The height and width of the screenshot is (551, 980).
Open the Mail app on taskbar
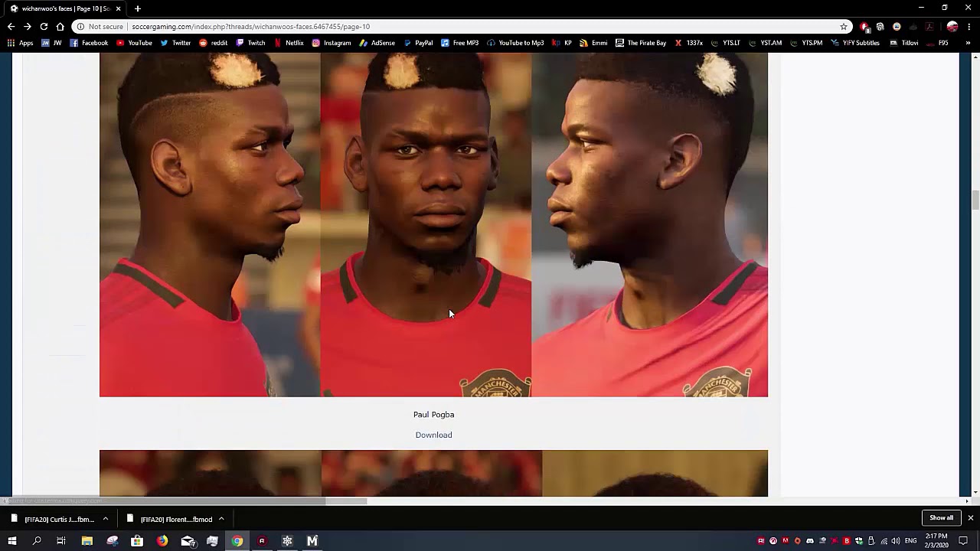(x=188, y=541)
